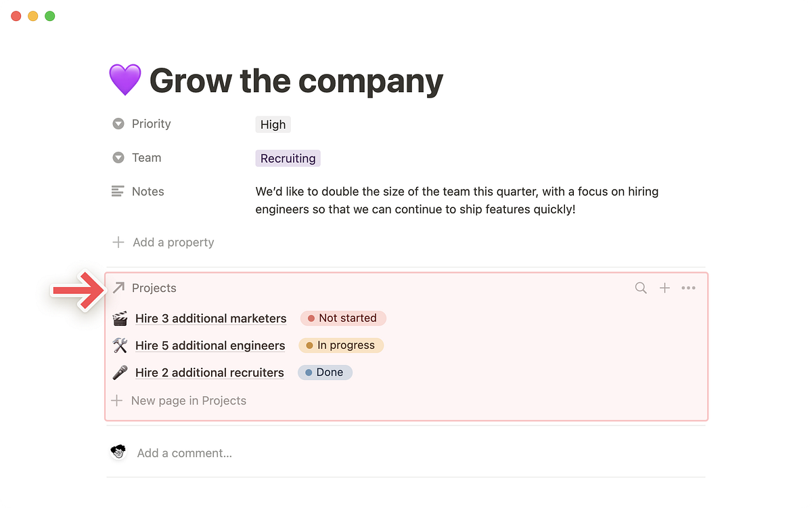Click the Add a comment field
Screen dimensions: 812x508
pyautogui.click(x=184, y=452)
